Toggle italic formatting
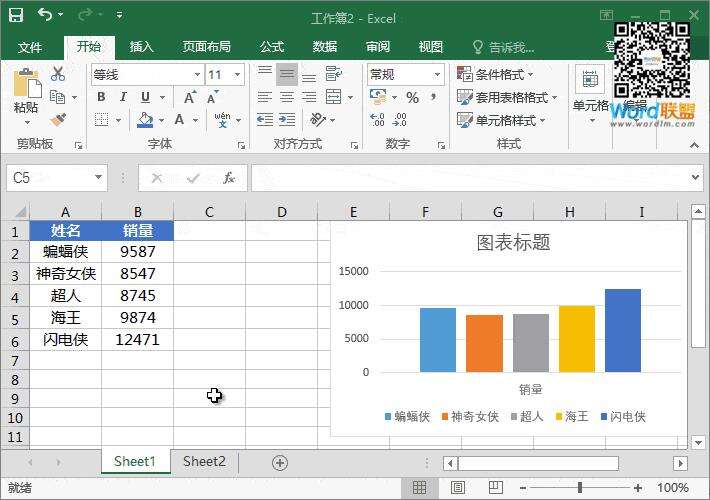This screenshot has height=500, width=710. [124, 97]
